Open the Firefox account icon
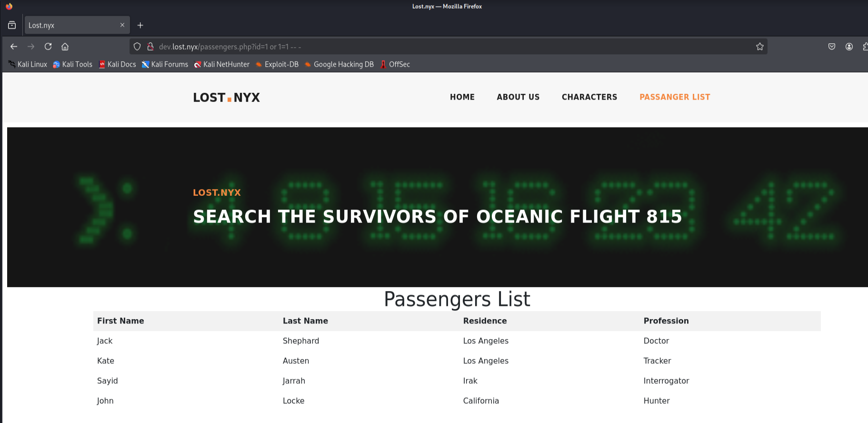 pos(848,47)
